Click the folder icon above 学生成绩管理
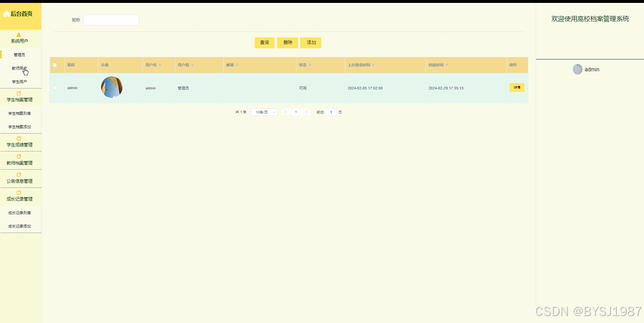 point(19,139)
